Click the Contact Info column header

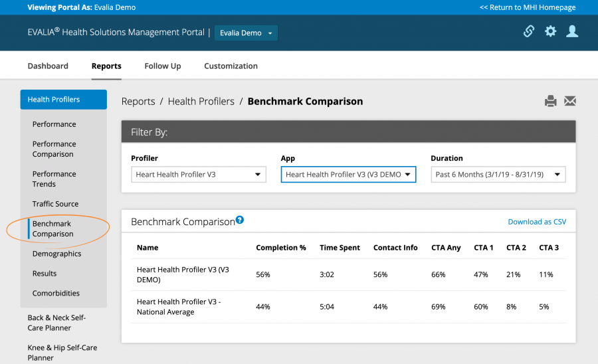(x=395, y=248)
